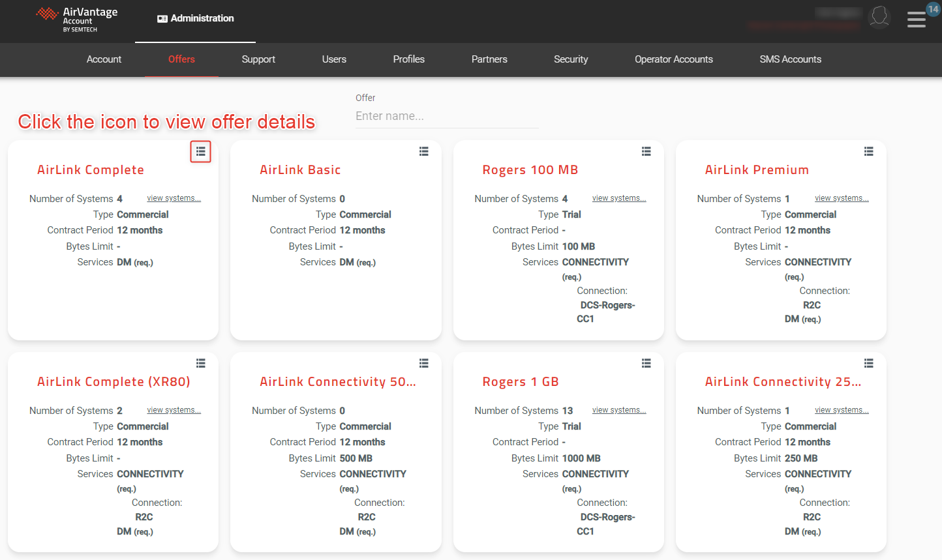Switch to the Users tab
The width and height of the screenshot is (942, 560).
coord(334,59)
